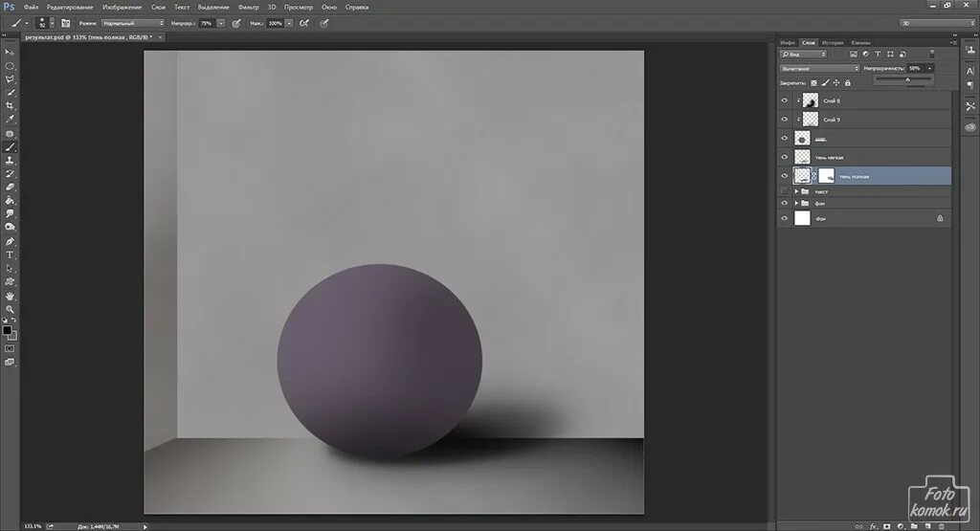Open the Tool Preset picker arrow
This screenshot has width=980, height=531.
(x=27, y=23)
